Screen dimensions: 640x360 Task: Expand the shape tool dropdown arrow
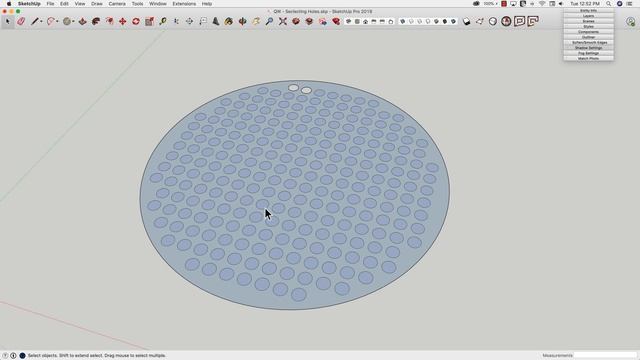coord(73,22)
